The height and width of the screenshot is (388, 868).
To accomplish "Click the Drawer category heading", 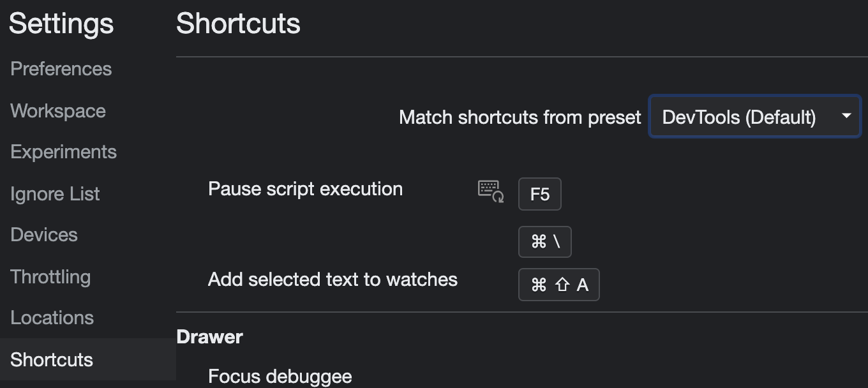I will click(x=210, y=337).
